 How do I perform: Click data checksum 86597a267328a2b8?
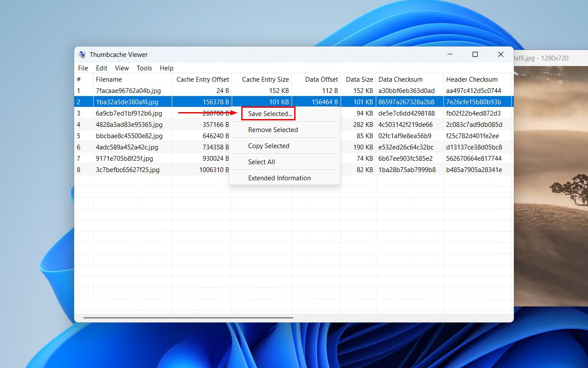pyautogui.click(x=407, y=102)
